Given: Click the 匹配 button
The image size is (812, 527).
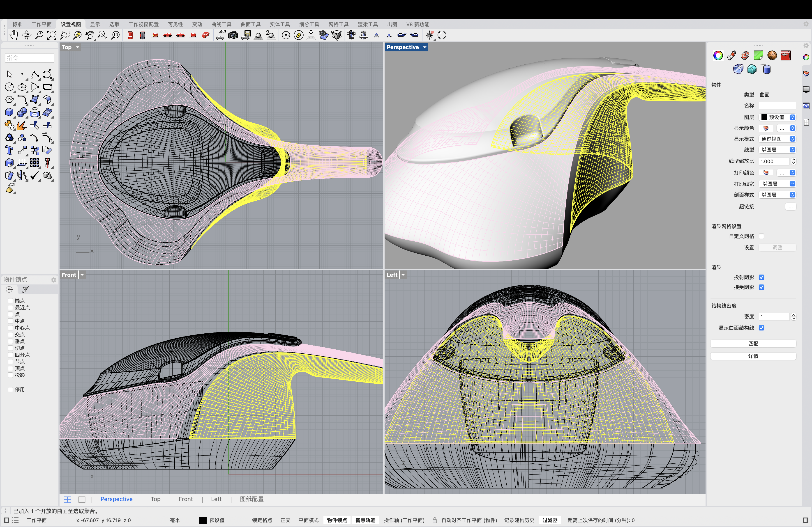Looking at the screenshot, I should tap(753, 343).
